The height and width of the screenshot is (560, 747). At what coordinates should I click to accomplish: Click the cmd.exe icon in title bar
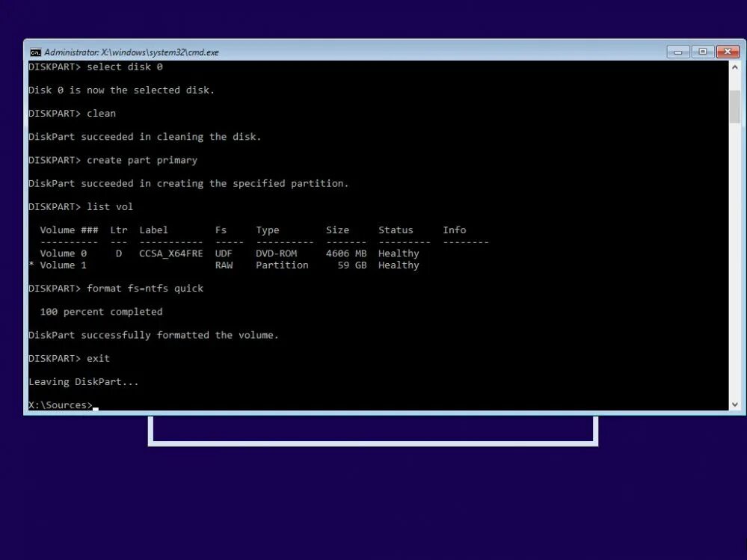(35, 52)
